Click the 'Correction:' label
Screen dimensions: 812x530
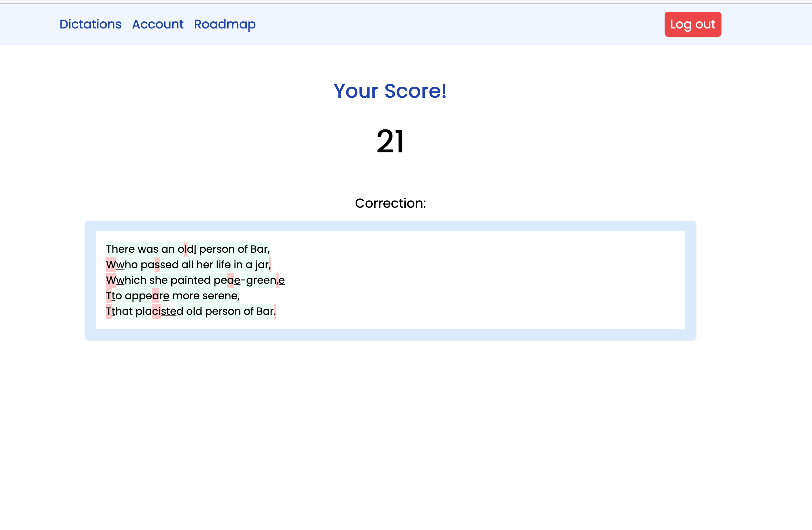390,203
